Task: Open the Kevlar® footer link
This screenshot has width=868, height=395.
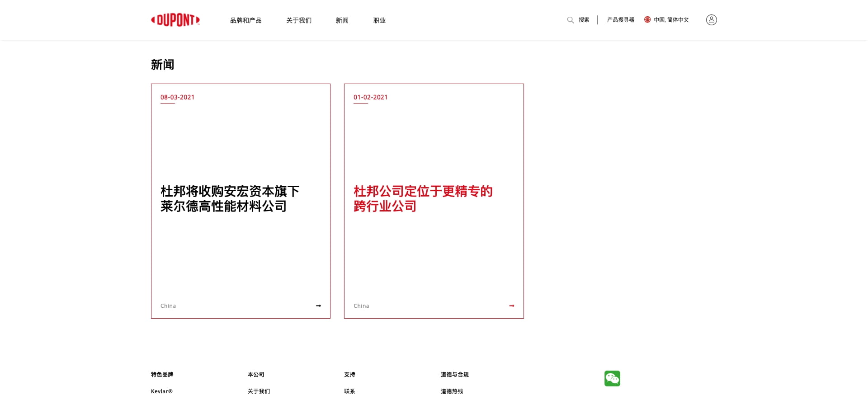Action: pyautogui.click(x=161, y=391)
